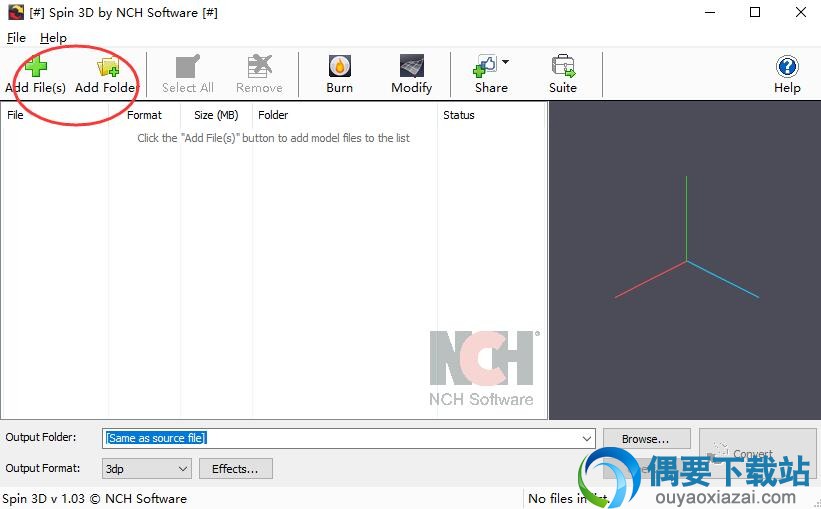The image size is (821, 509).
Task: Maximize the Spin 3D window
Action: [755, 12]
